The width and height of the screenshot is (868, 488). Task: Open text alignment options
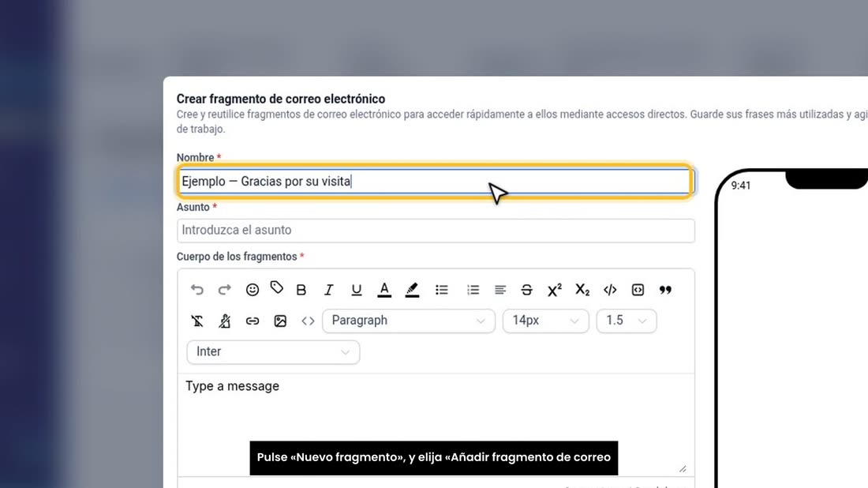click(x=499, y=290)
